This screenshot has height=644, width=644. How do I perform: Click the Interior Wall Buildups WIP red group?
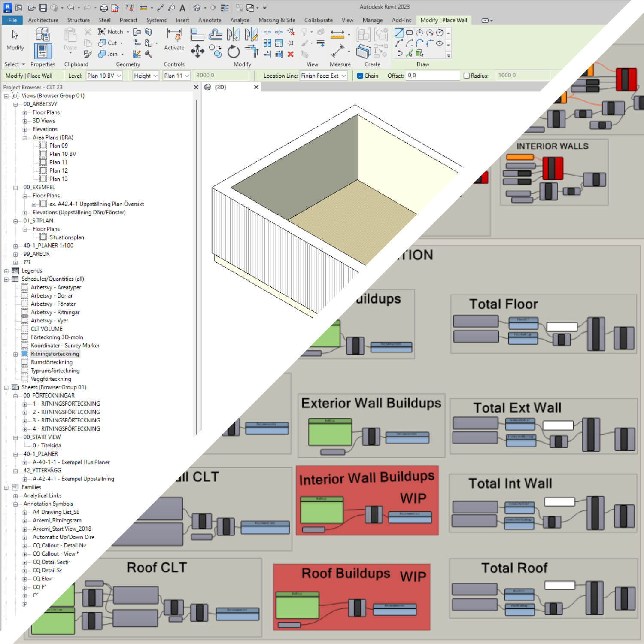click(x=367, y=501)
